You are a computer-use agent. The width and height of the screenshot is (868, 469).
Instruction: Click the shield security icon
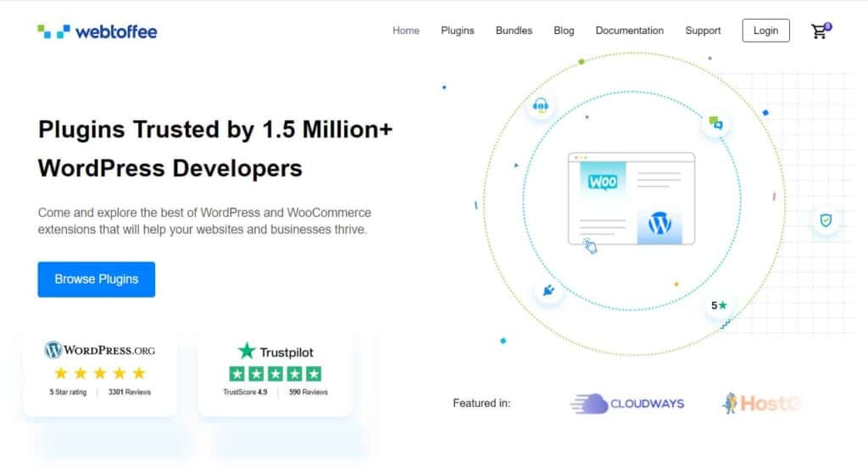coord(826,221)
